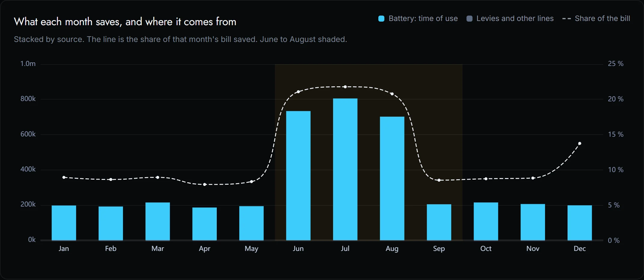Click December share-of-bill line point

(580, 143)
